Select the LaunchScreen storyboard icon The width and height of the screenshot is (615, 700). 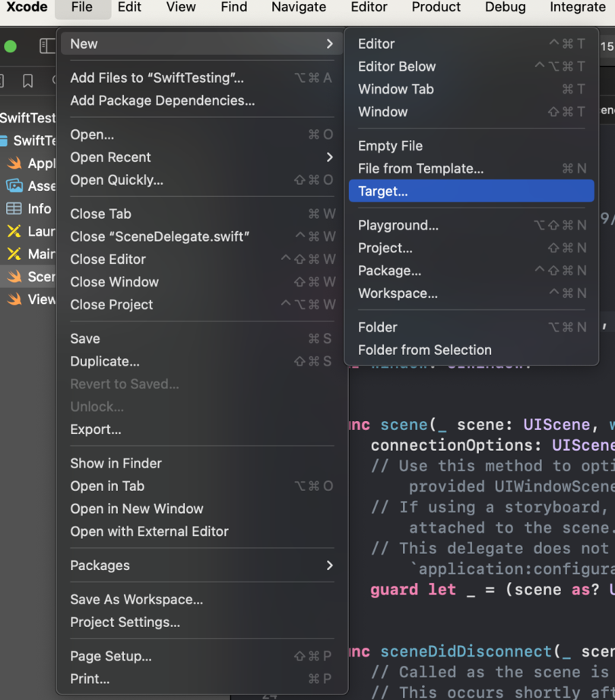[14, 231]
